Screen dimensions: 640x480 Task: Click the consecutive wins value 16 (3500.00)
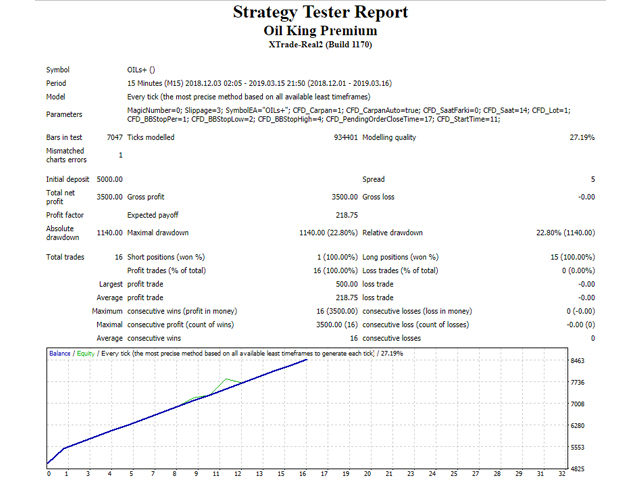point(337,311)
